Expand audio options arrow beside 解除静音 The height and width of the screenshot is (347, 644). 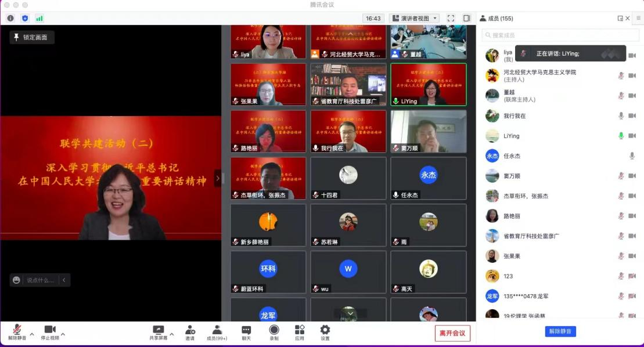tap(32, 334)
